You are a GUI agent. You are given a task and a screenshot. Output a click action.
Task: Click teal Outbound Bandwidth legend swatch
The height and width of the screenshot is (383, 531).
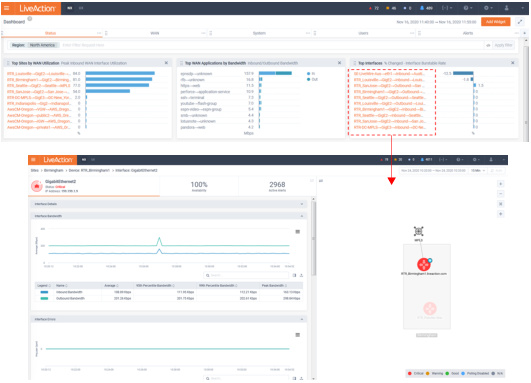pos(44,298)
